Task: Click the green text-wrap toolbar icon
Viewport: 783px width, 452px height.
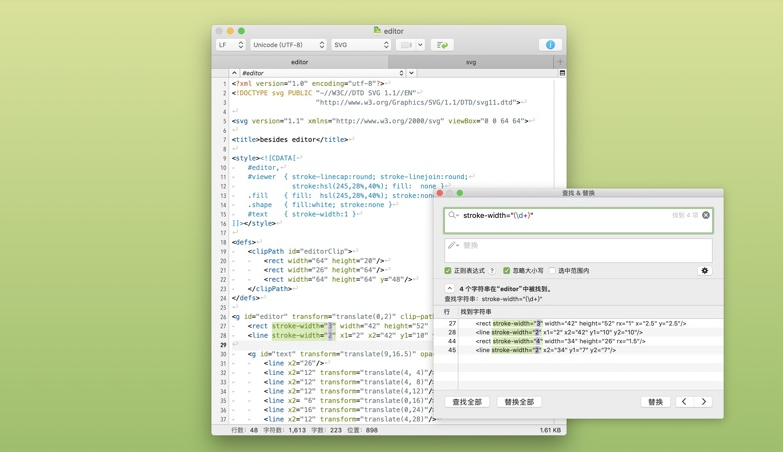Action: coord(442,45)
